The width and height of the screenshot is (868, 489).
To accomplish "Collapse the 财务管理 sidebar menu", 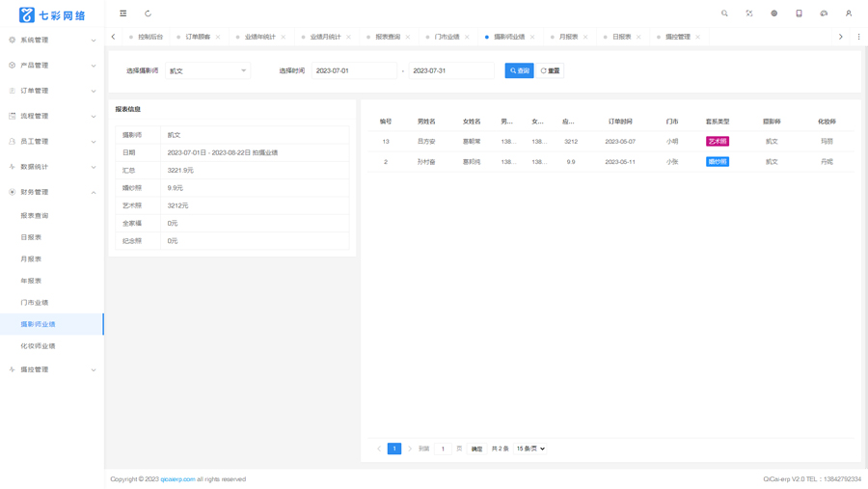I will pyautogui.click(x=52, y=192).
